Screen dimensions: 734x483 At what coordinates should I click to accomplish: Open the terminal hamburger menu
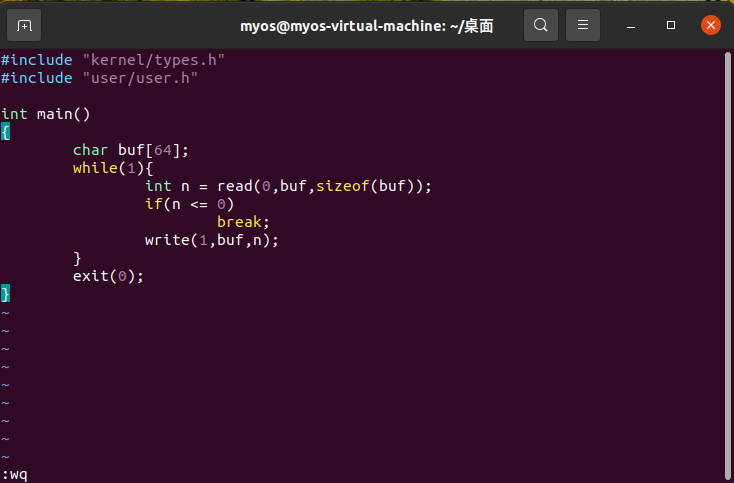[x=584, y=25]
